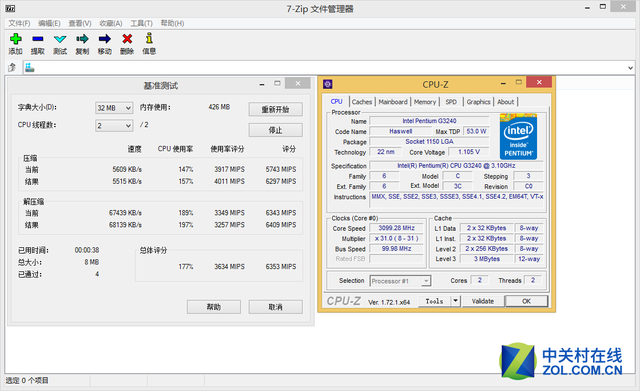The image size is (640, 391).
Task: Click the Delete (删除) red X icon
Action: coord(127,39)
